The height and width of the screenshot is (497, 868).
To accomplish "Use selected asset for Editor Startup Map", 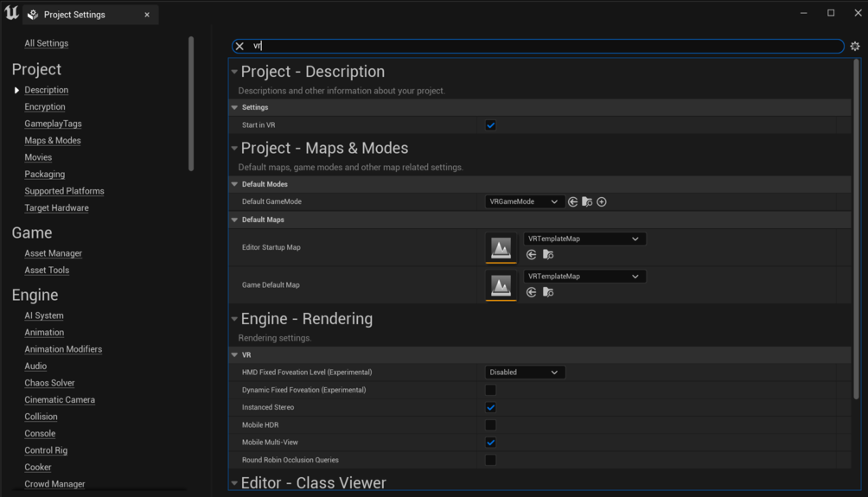I will 532,255.
